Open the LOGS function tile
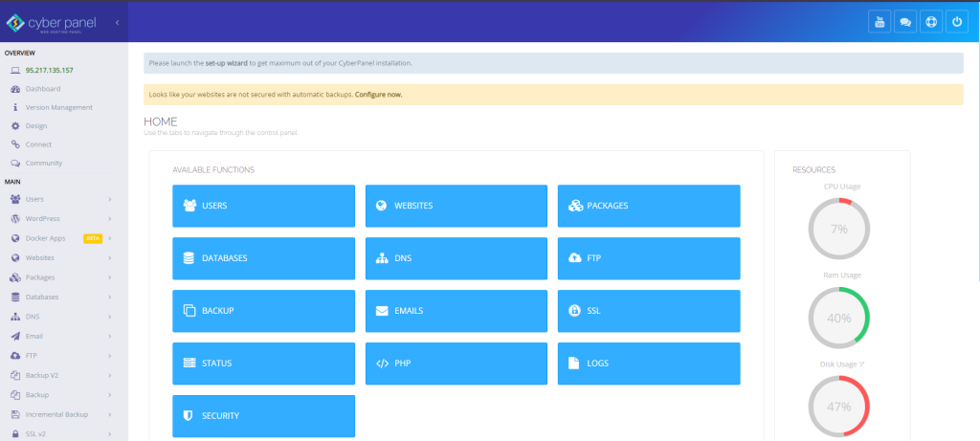 pos(649,364)
